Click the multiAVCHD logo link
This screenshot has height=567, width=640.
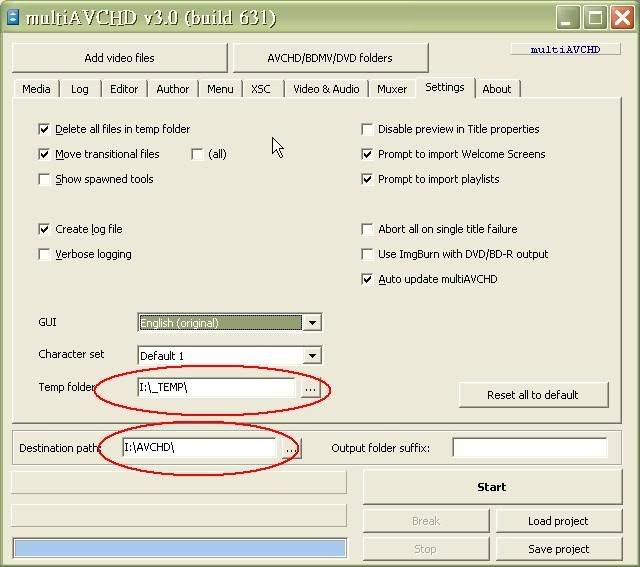coord(565,49)
